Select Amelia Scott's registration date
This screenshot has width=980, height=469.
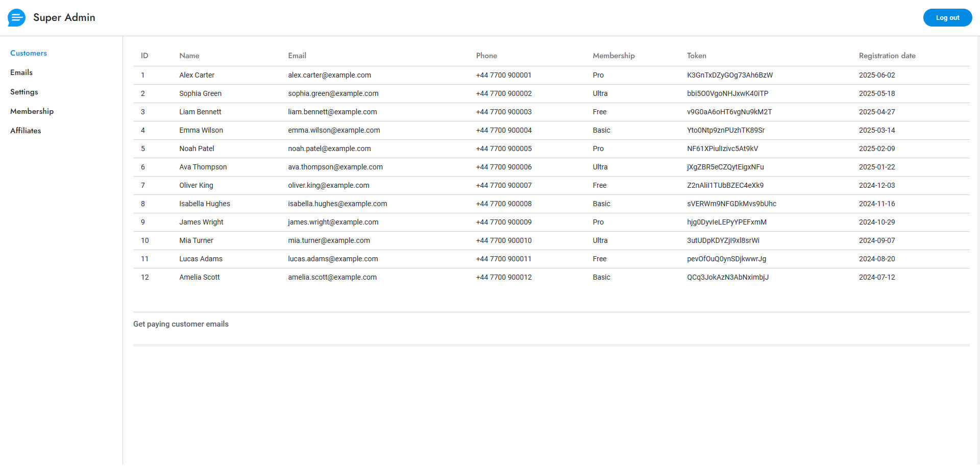(x=876, y=277)
